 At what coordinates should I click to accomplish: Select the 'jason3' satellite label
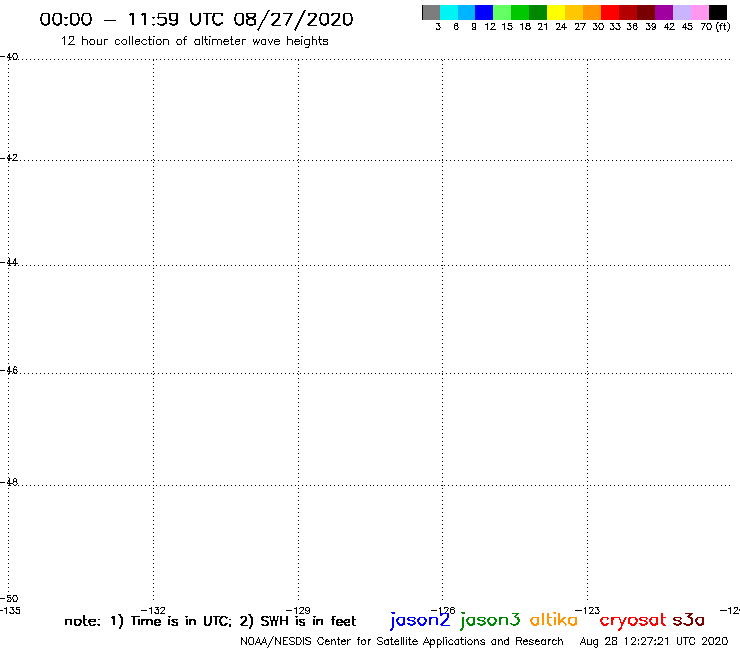[x=490, y=620]
